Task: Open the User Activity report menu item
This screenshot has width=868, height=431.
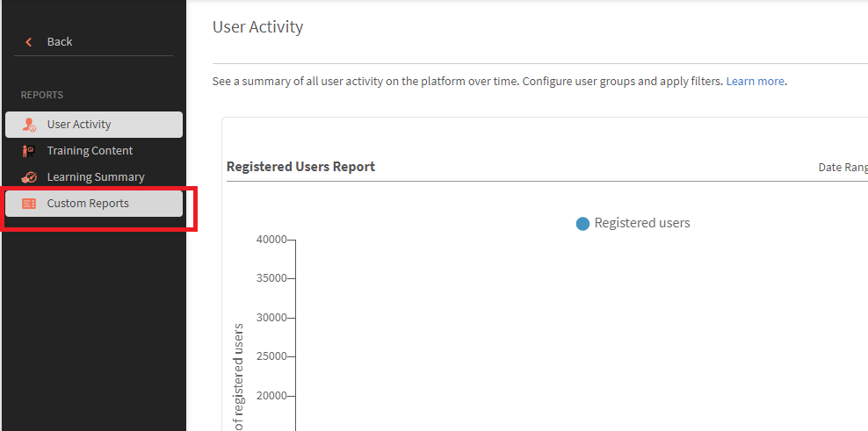Action: coord(93,125)
